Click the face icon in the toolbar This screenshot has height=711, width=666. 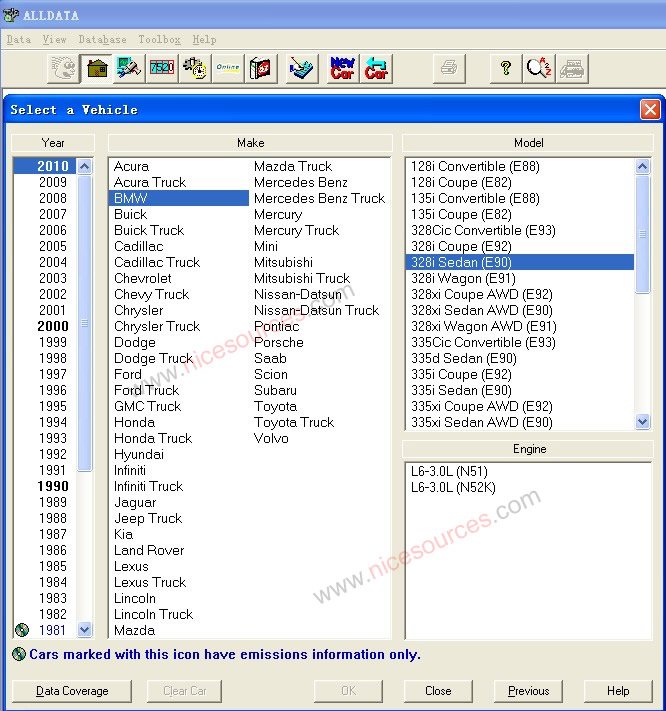(x=63, y=68)
